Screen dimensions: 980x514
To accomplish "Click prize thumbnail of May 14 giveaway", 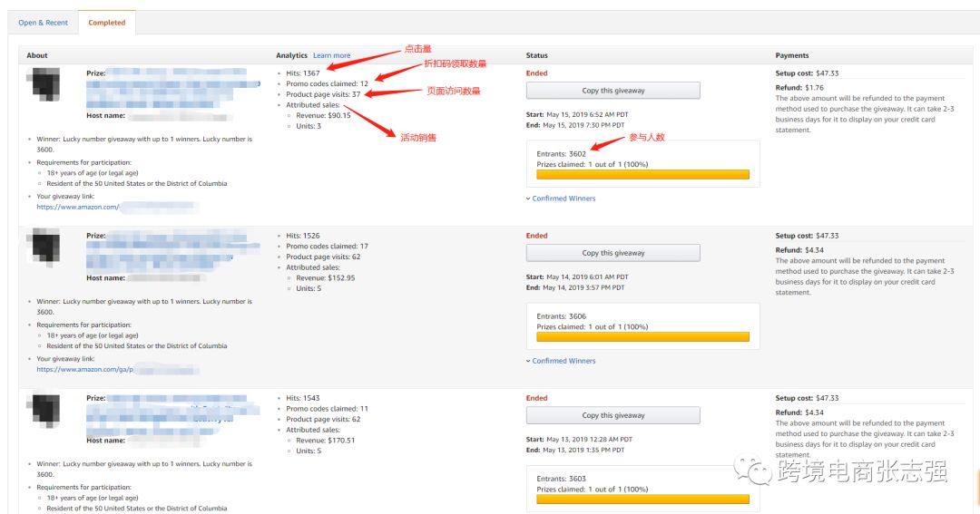I will point(44,246).
